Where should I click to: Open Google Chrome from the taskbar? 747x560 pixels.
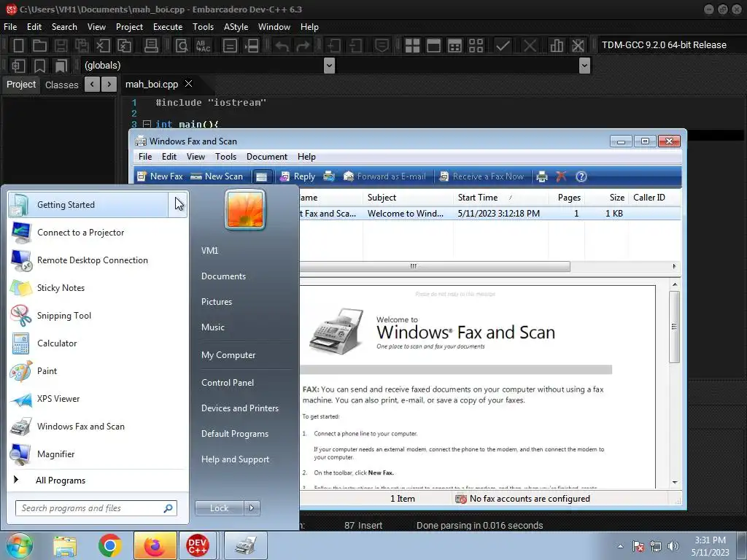[x=110, y=545]
